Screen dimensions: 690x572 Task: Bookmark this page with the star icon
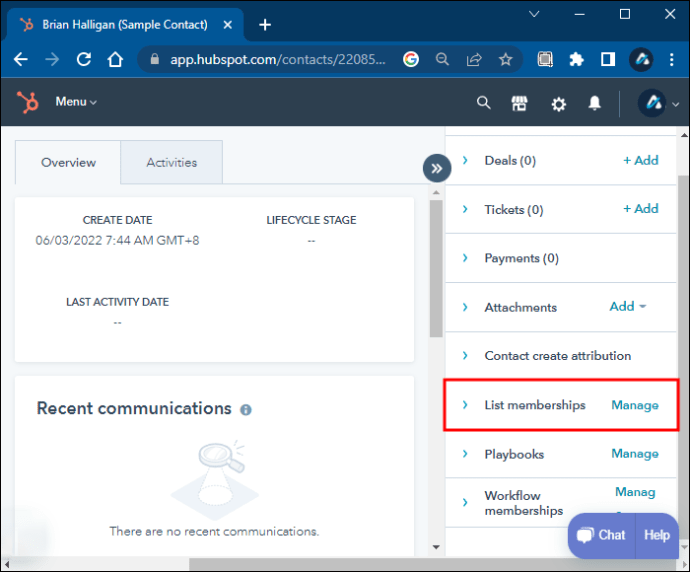(506, 59)
